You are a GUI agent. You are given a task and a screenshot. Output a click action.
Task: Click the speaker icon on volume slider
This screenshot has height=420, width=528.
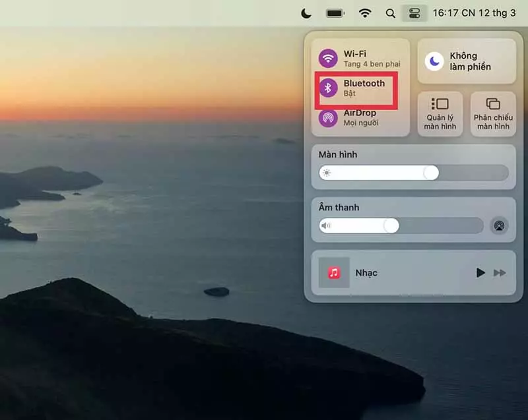[326, 225]
